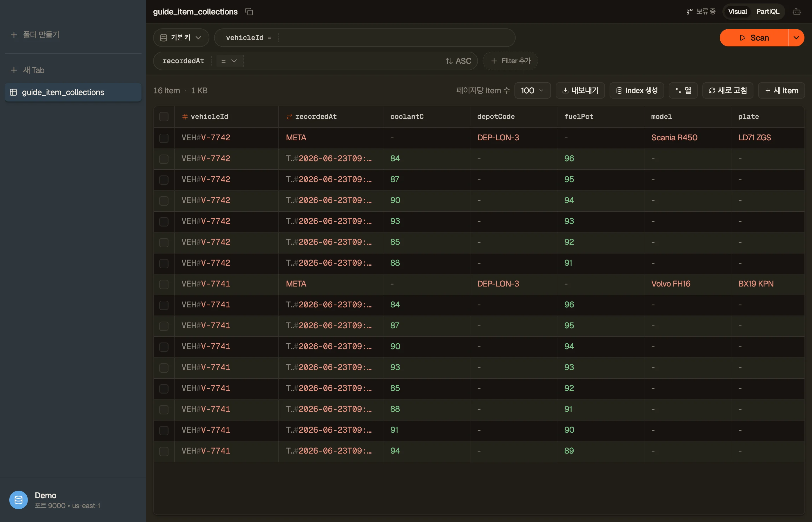Click the 내보내기 export button

pyautogui.click(x=580, y=90)
